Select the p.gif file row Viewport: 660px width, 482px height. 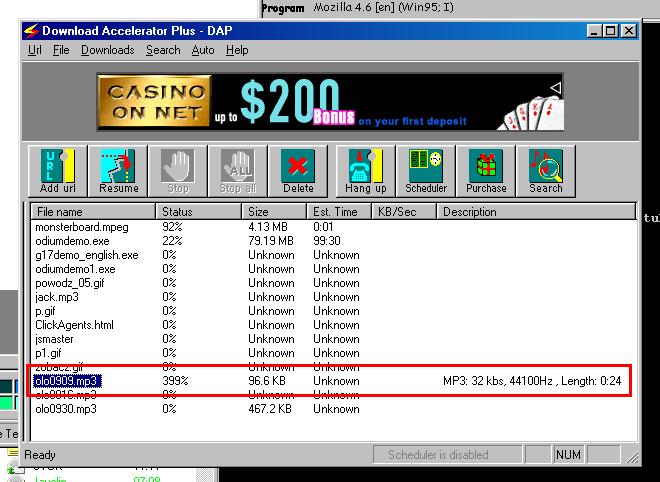click(45, 311)
